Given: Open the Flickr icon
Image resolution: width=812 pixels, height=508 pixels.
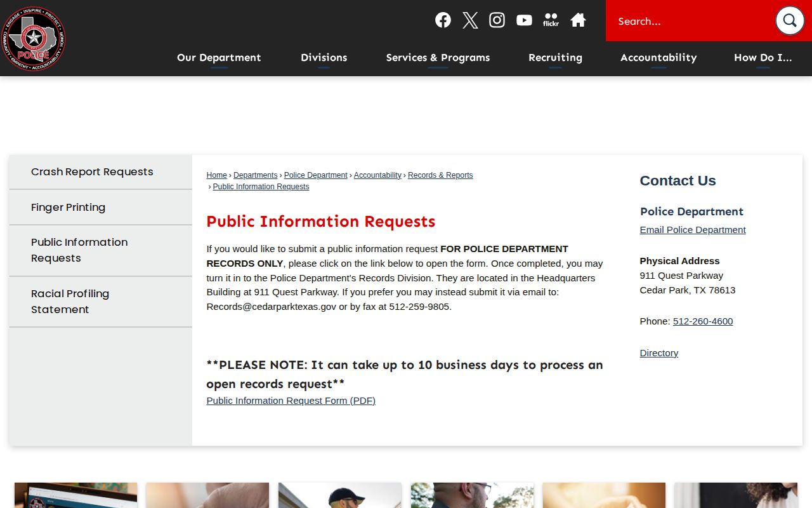Looking at the screenshot, I should point(551,20).
